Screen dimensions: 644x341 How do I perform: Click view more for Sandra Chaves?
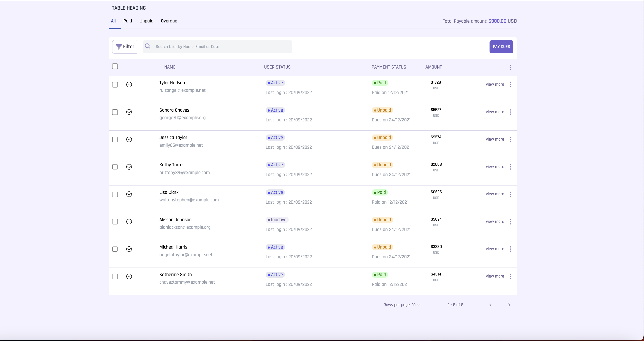click(495, 112)
